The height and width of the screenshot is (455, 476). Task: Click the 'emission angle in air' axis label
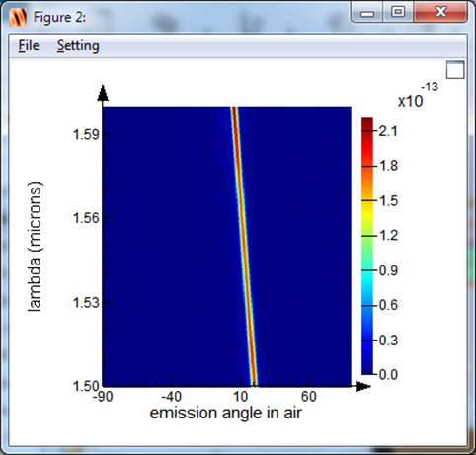click(x=226, y=413)
